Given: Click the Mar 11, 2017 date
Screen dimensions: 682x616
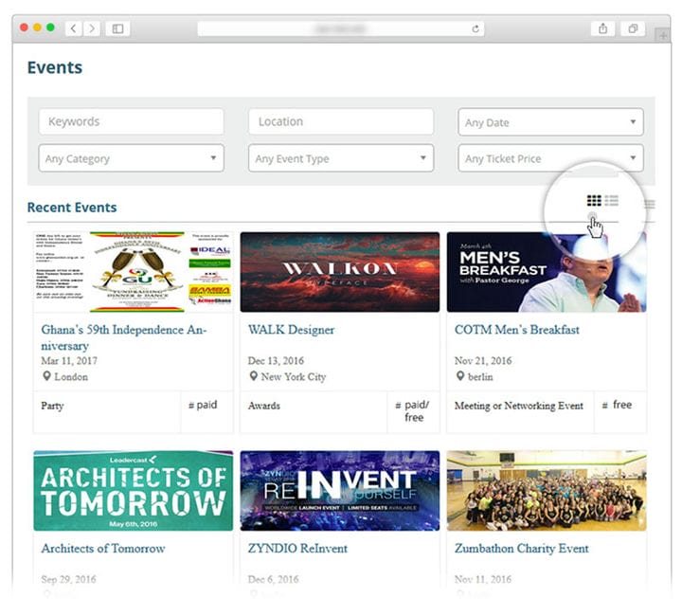Looking at the screenshot, I should (69, 361).
